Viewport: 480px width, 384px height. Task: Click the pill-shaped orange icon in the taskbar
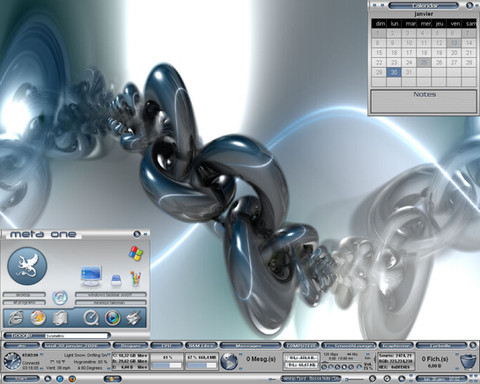click(x=113, y=379)
